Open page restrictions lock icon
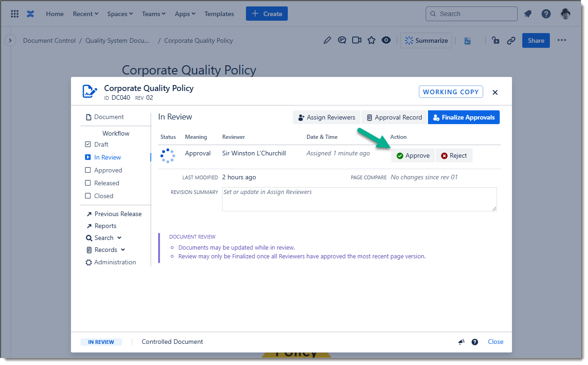Viewport: 588px width, 365px height. point(496,40)
